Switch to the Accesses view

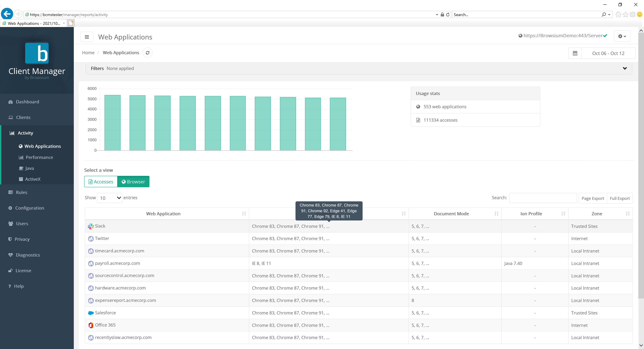pyautogui.click(x=101, y=181)
